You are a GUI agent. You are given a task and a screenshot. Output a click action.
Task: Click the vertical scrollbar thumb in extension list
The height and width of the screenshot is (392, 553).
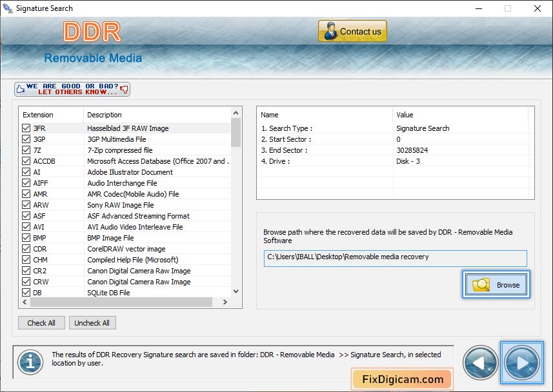(236, 133)
